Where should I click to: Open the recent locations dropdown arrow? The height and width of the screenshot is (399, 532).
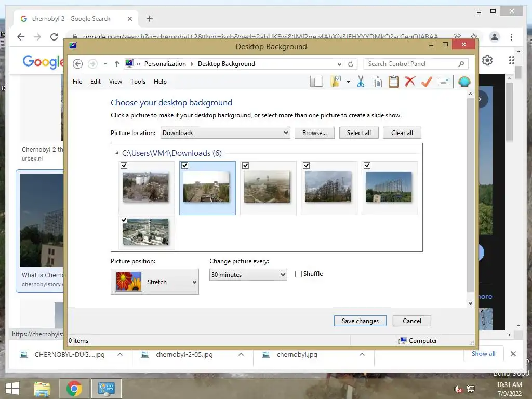105,64
